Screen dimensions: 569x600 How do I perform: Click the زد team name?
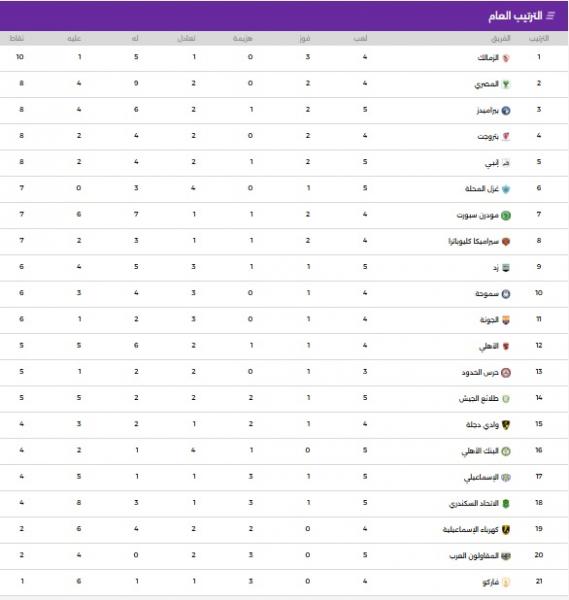tap(496, 268)
